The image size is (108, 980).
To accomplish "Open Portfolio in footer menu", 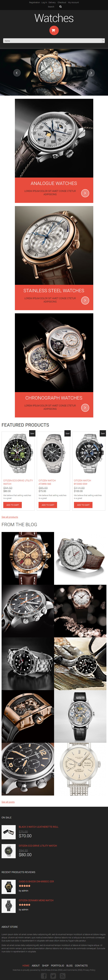I will click(58, 966).
